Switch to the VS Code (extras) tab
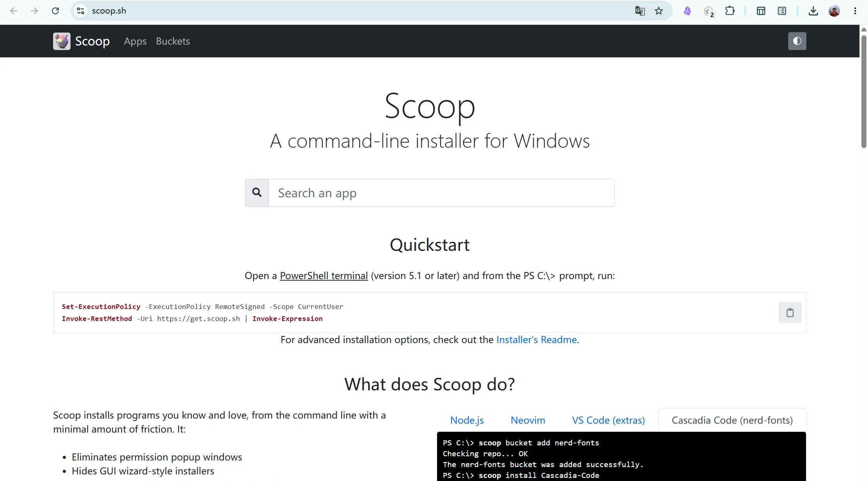This screenshot has width=868, height=481. 608,420
